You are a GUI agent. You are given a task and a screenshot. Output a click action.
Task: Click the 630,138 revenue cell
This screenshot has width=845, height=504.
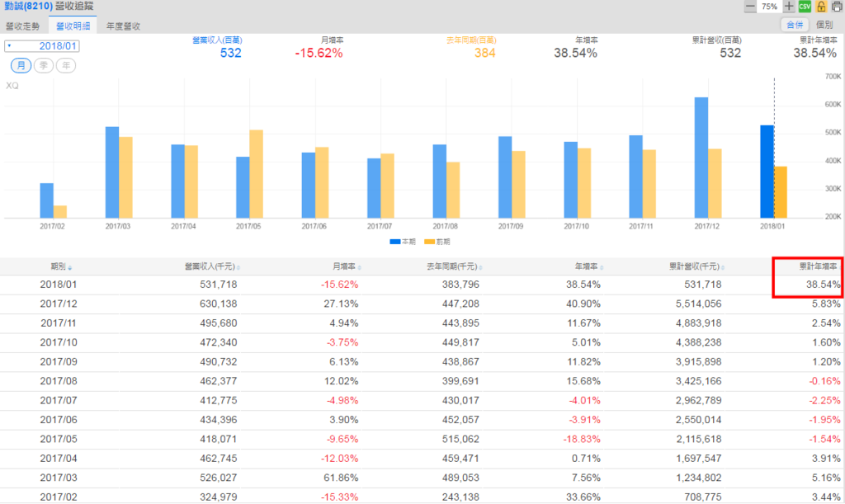(x=218, y=304)
